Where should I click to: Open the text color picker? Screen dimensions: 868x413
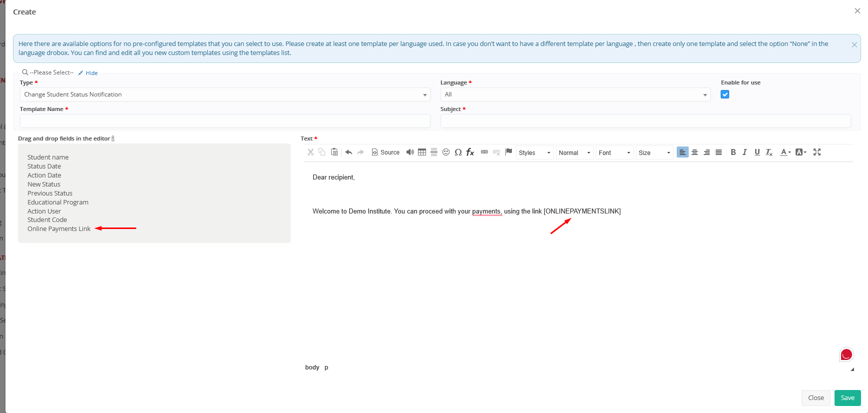coord(785,152)
